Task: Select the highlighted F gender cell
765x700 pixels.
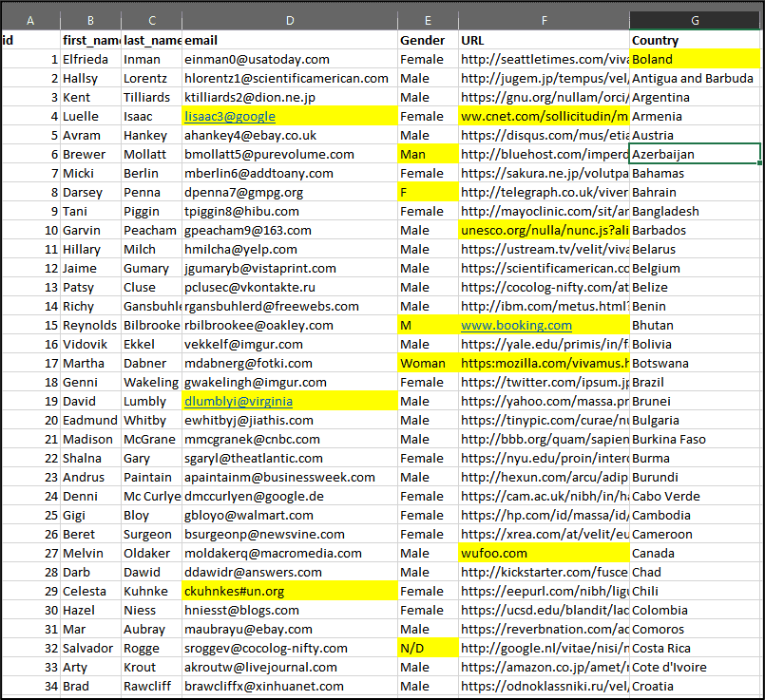Action: 428,193
